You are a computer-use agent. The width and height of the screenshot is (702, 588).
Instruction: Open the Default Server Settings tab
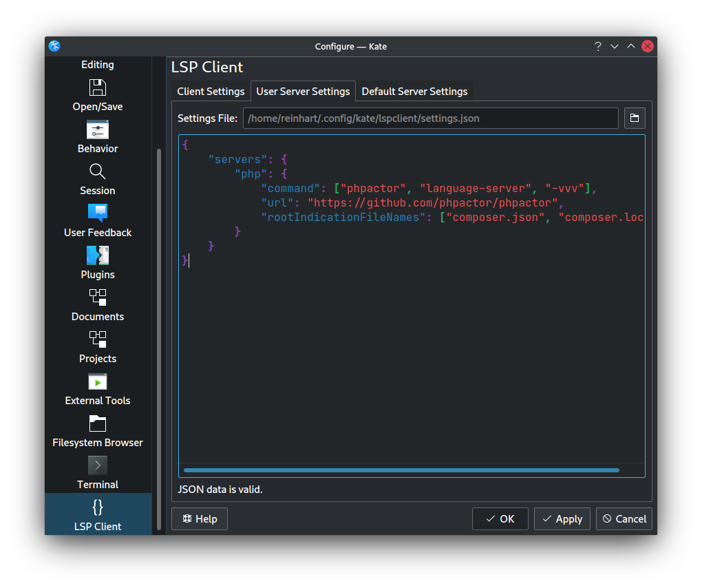click(x=414, y=91)
